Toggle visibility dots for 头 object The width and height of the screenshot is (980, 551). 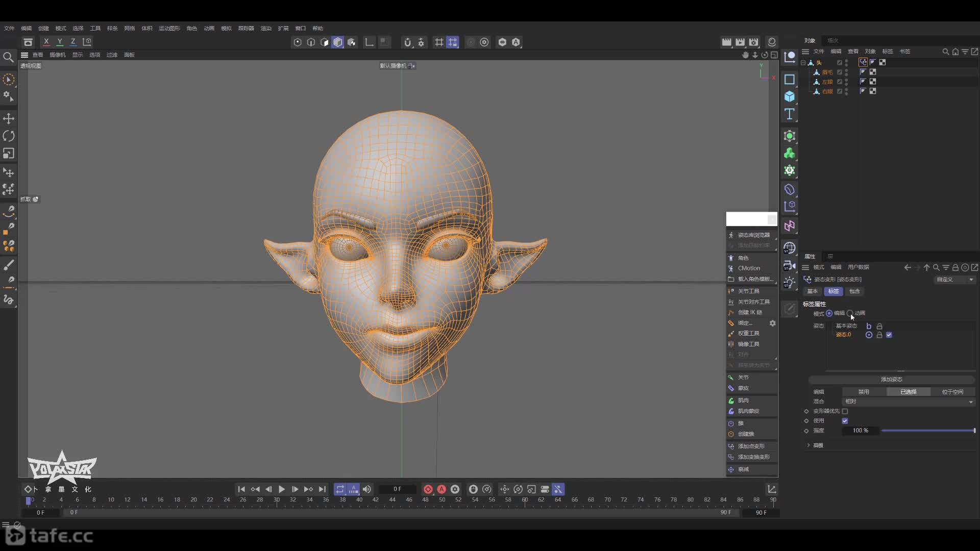[846, 62]
